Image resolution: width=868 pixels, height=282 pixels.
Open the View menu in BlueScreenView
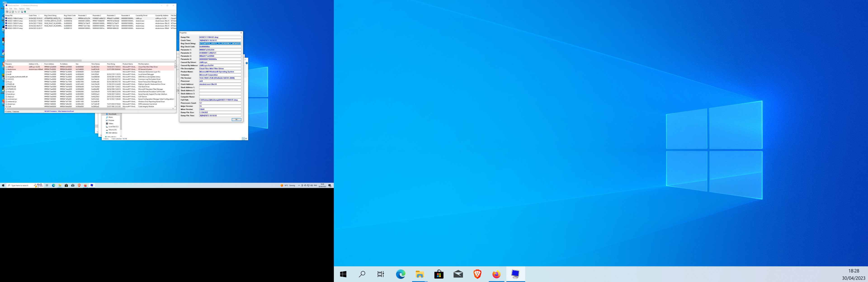pos(16,9)
